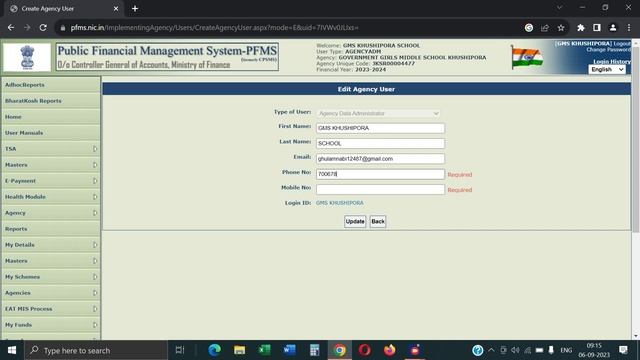Expand the My Schemes menu
640x360 pixels.
[51, 277]
